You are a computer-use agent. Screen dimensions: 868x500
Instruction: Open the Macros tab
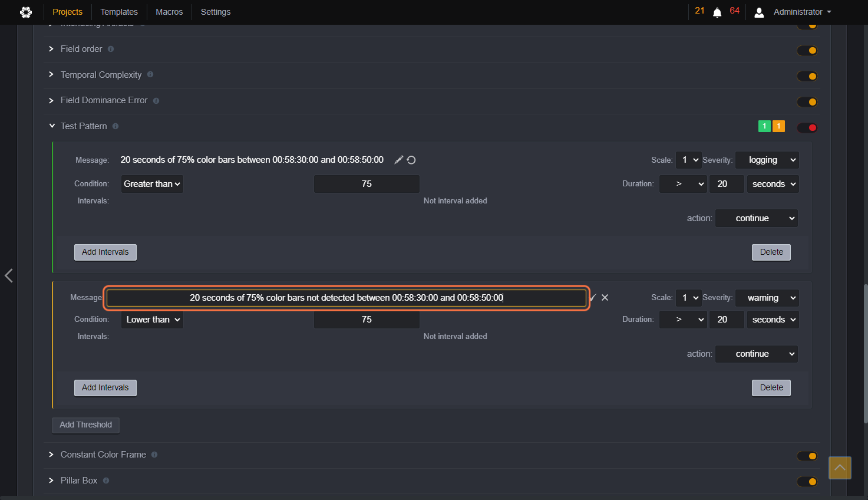pyautogui.click(x=169, y=12)
